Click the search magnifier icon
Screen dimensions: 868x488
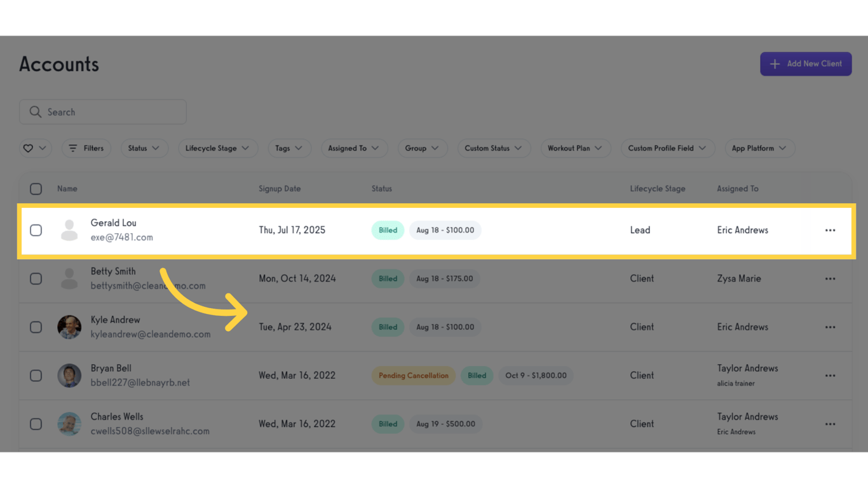tap(36, 111)
